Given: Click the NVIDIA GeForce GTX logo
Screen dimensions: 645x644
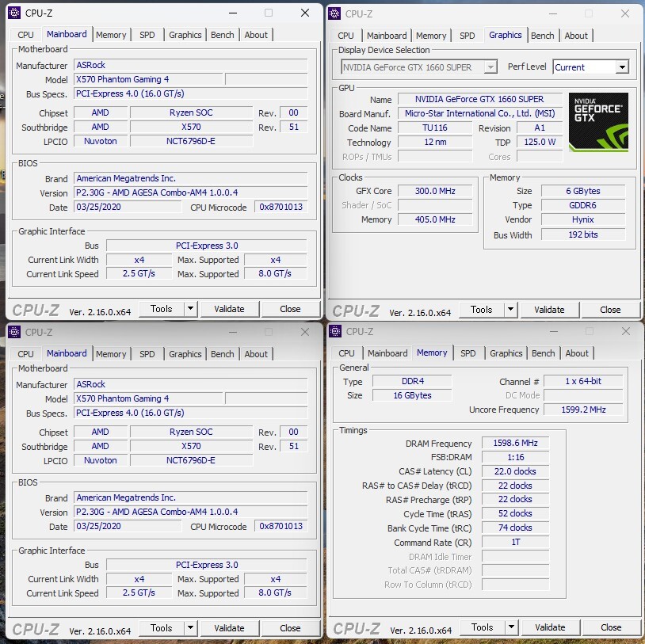Looking at the screenshot, I should click(598, 122).
